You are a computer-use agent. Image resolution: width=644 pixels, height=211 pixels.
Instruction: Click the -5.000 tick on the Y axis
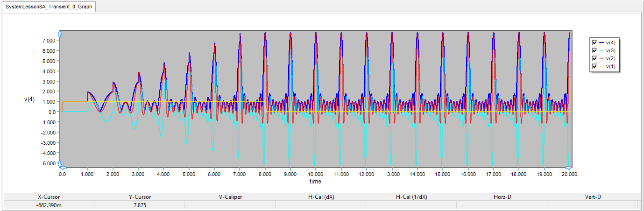[48, 163]
